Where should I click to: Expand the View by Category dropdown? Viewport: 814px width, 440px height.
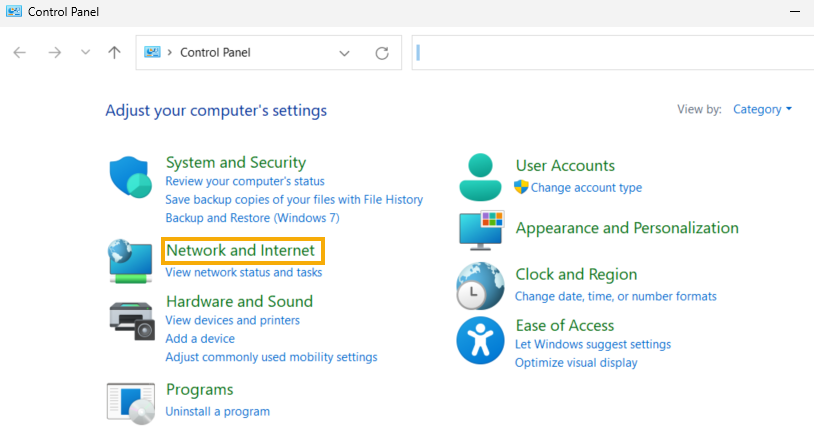(762, 109)
